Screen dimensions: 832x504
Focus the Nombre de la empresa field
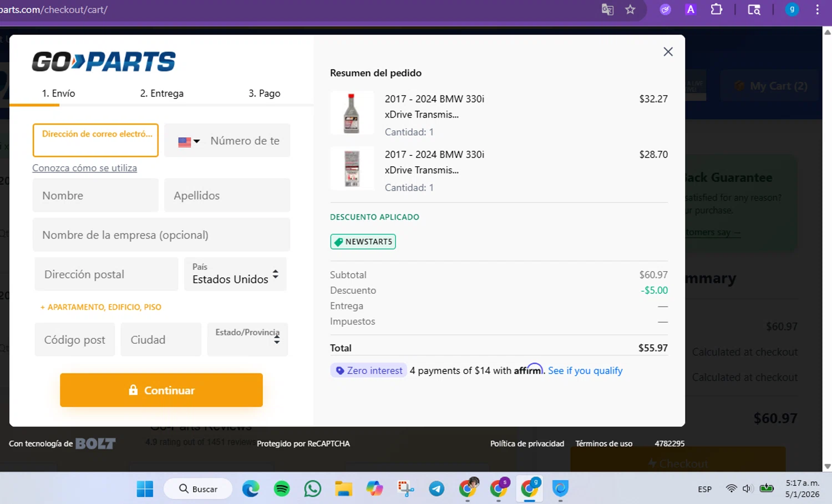coord(161,235)
